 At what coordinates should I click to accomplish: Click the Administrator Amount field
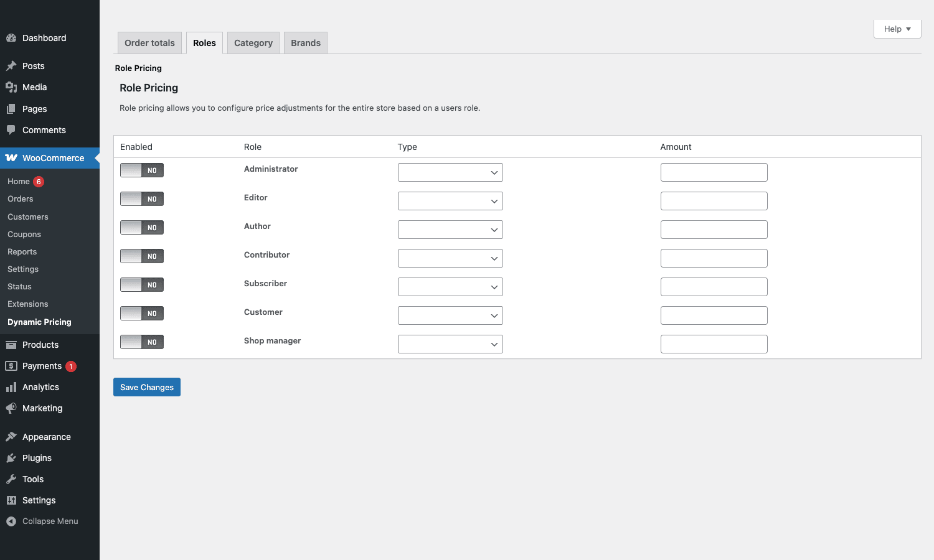coord(714,172)
